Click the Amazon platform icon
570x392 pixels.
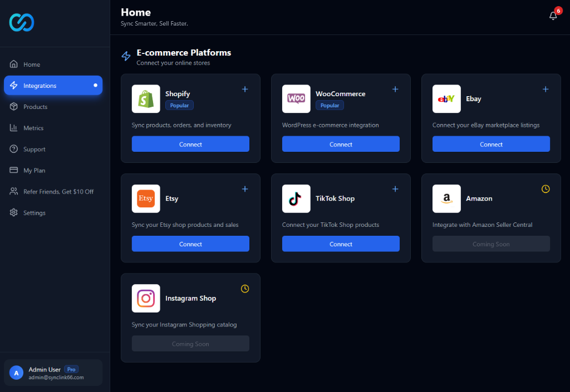tap(446, 199)
